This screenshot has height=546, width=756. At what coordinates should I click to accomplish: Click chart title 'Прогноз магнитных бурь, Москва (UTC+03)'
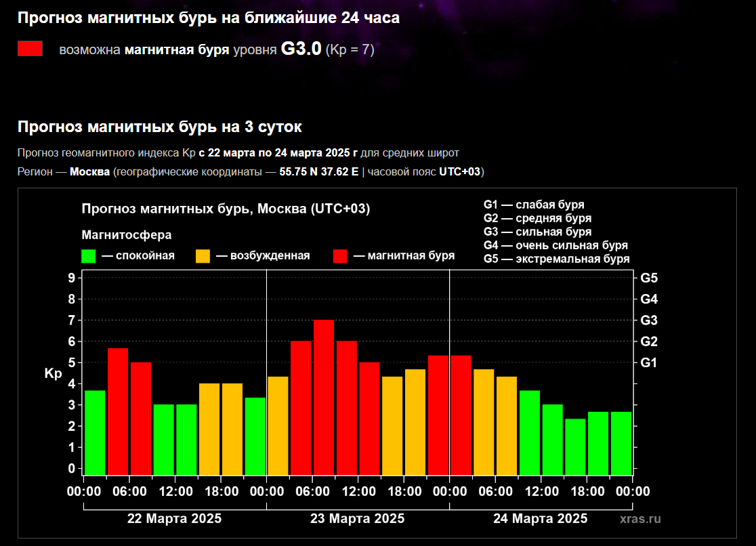[x=226, y=209]
